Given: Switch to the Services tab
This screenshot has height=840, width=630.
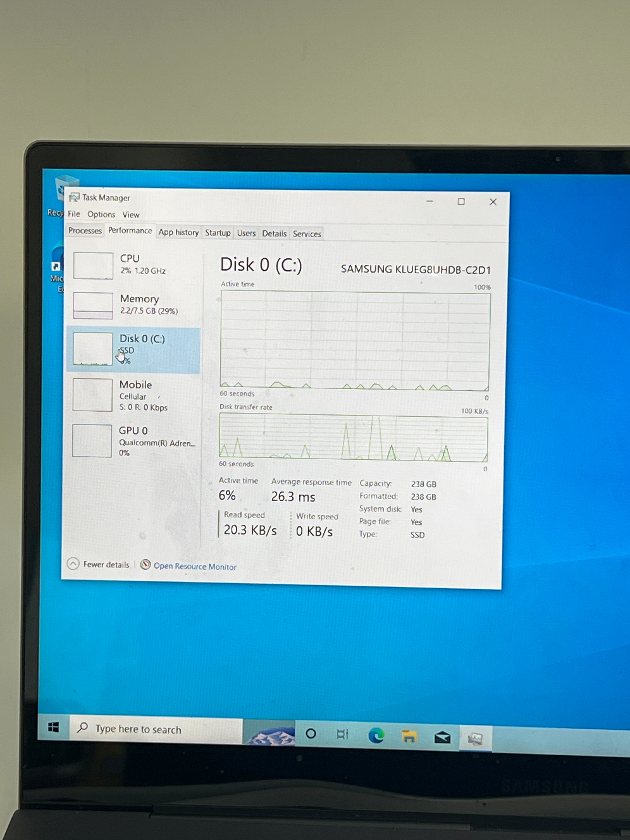Looking at the screenshot, I should [x=307, y=234].
